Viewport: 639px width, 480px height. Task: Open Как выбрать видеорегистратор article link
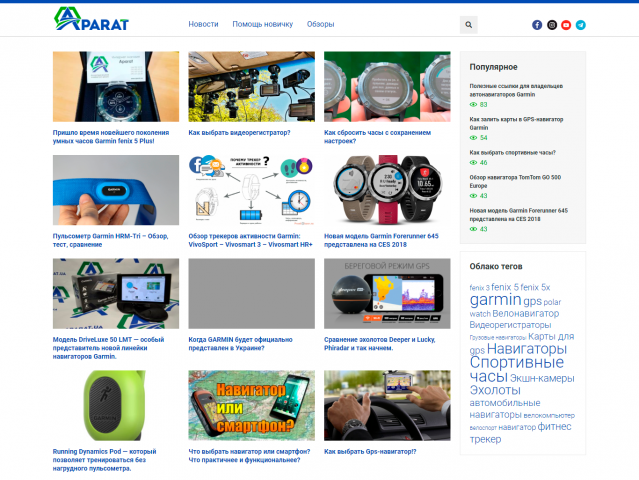coord(239,132)
